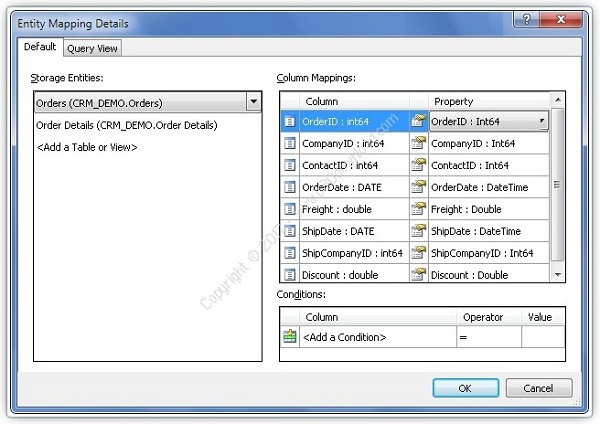Switch to the Query View tab
Image resolution: width=600 pixels, height=424 pixels.
92,49
